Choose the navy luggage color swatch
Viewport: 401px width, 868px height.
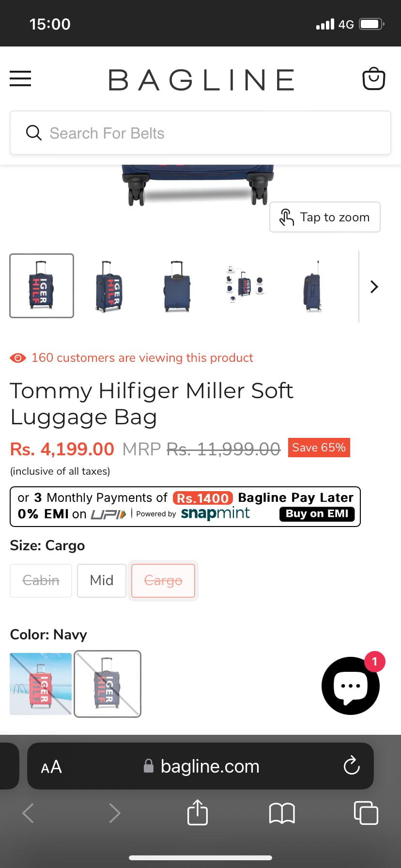pyautogui.click(x=108, y=684)
